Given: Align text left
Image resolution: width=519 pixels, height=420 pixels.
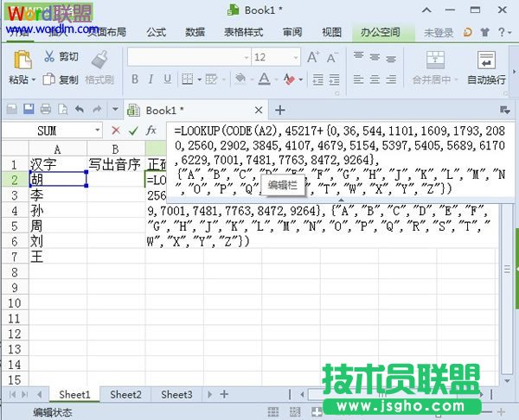Looking at the screenshot, I should click(x=358, y=80).
